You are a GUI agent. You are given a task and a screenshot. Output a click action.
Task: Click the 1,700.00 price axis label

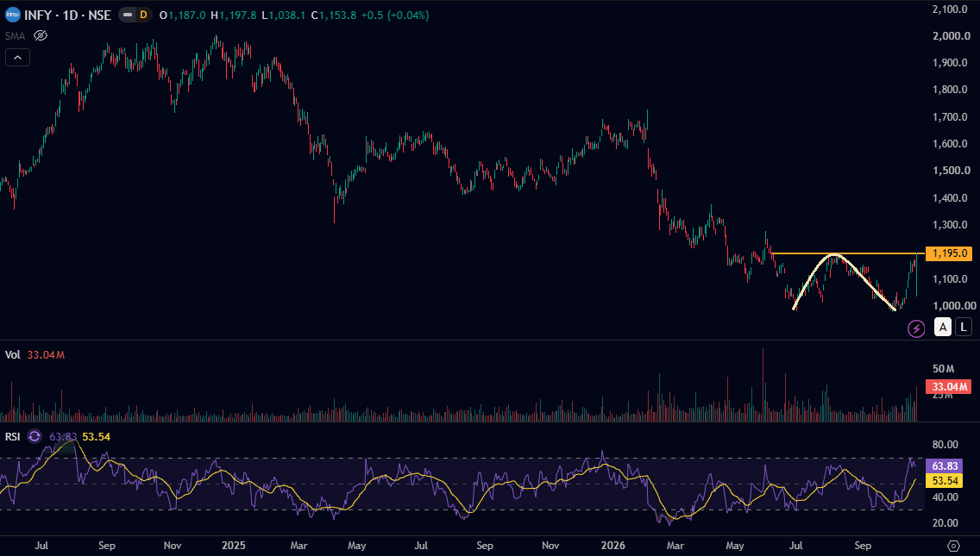950,117
